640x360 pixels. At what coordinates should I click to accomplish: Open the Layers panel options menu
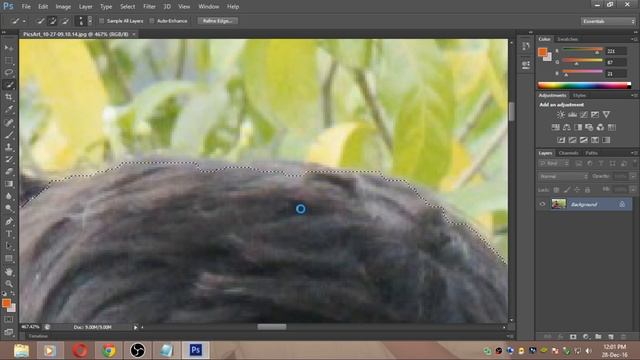[634, 153]
